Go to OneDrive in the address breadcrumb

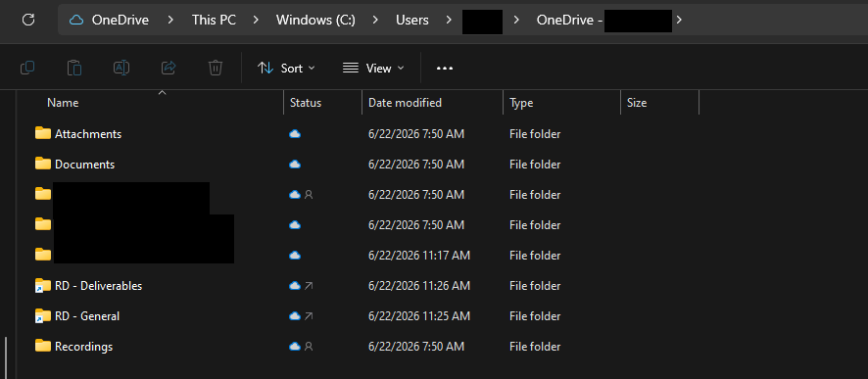coord(121,20)
